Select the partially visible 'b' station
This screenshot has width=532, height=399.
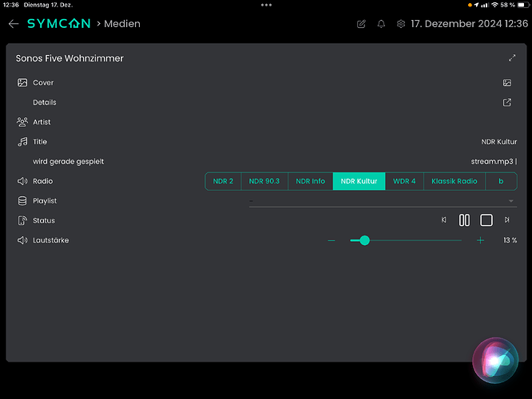point(501,181)
